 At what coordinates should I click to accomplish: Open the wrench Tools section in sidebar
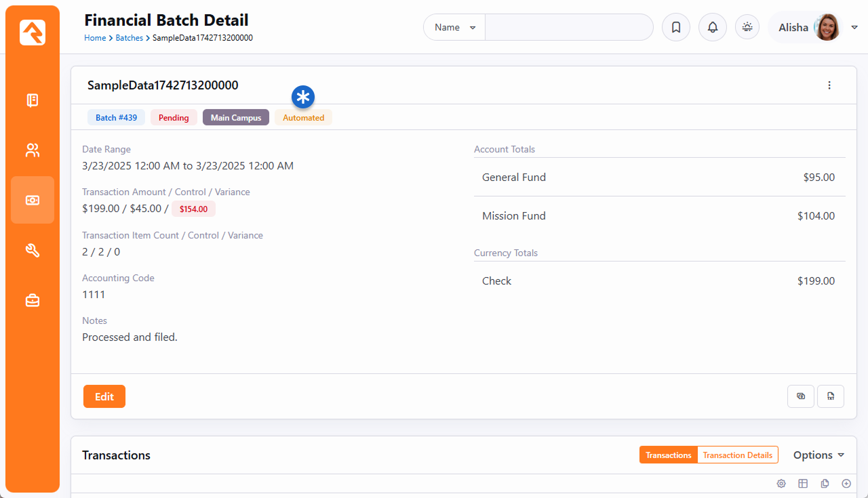33,251
